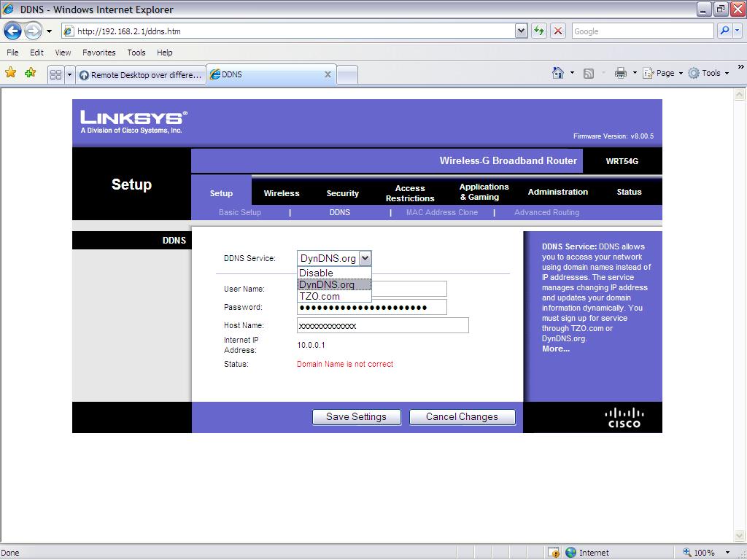The height and width of the screenshot is (560, 747).
Task: Click the Host Name input field
Action: click(382, 325)
